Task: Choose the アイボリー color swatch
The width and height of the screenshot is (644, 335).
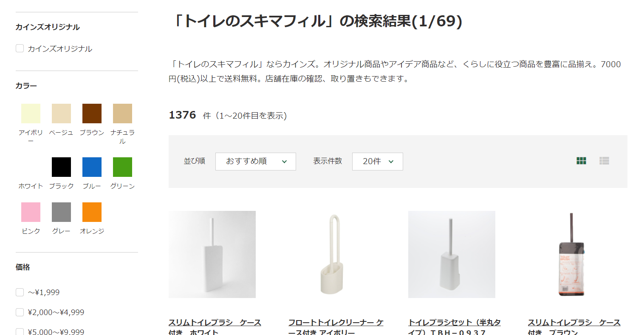Action: pos(31,114)
